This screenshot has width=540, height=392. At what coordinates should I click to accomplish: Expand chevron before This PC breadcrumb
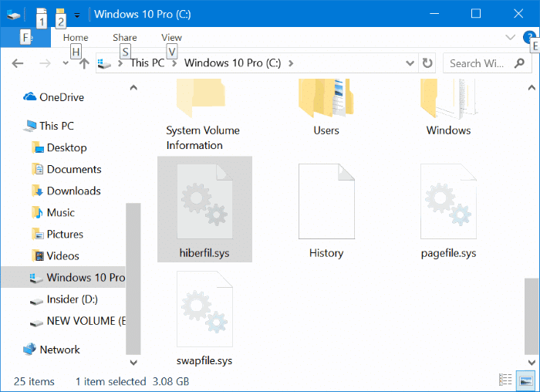pos(120,63)
